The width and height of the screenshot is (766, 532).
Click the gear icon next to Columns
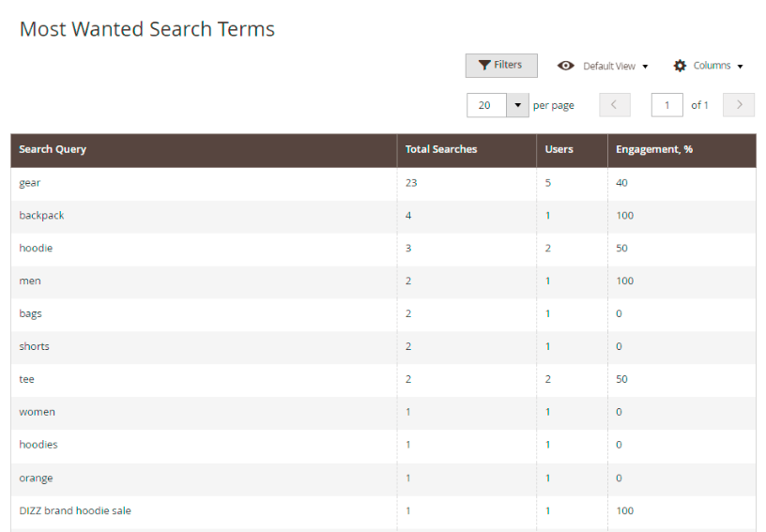click(681, 66)
